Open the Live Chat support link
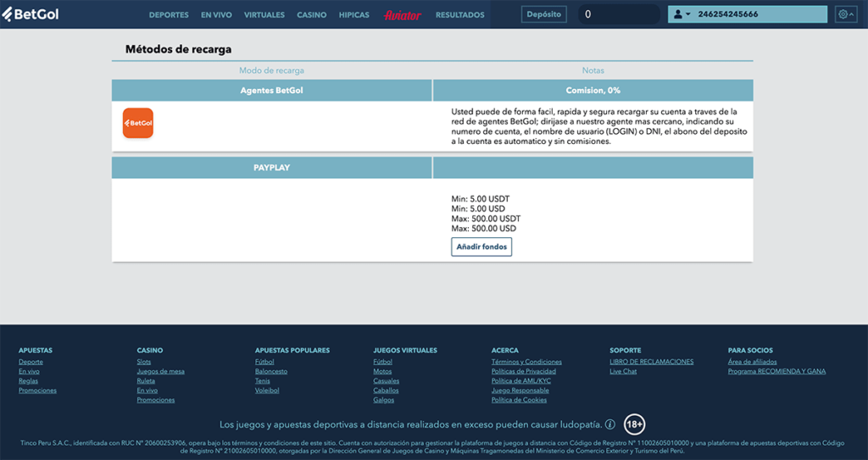Image resolution: width=868 pixels, height=460 pixels. (623, 371)
